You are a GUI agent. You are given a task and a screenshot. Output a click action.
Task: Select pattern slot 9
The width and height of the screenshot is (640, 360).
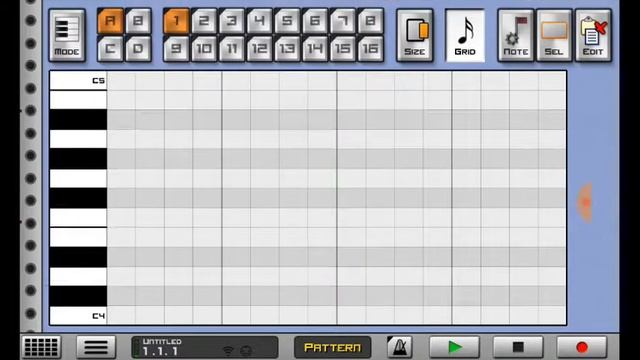(176, 49)
